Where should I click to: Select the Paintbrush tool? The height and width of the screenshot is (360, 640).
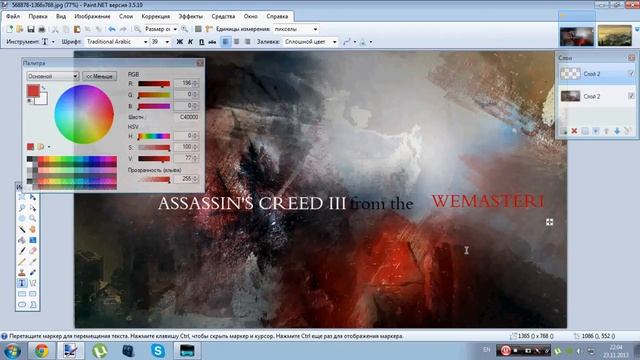pyautogui.click(x=22, y=251)
